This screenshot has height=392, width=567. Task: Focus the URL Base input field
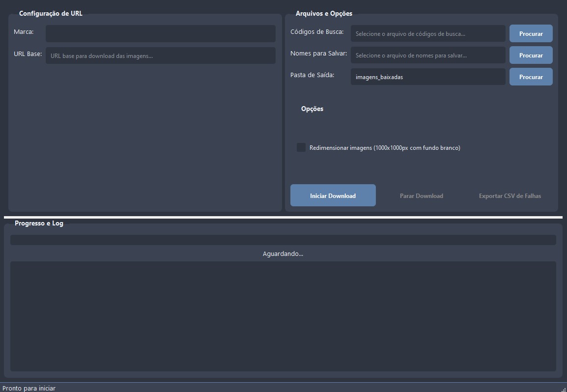(x=160, y=56)
